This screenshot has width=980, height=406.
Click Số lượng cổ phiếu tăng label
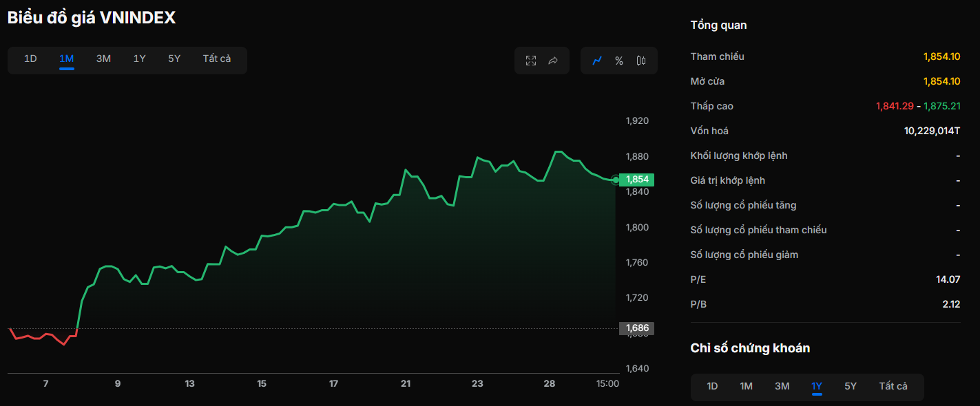(743, 205)
